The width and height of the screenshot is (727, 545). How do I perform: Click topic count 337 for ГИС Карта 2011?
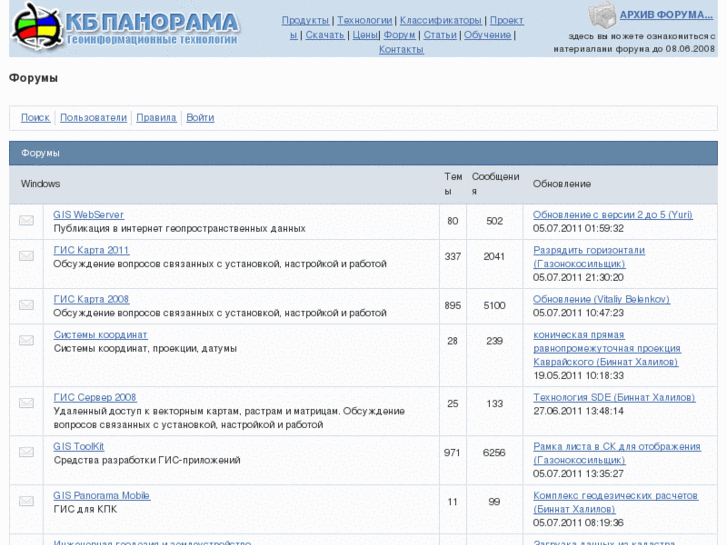(453, 256)
